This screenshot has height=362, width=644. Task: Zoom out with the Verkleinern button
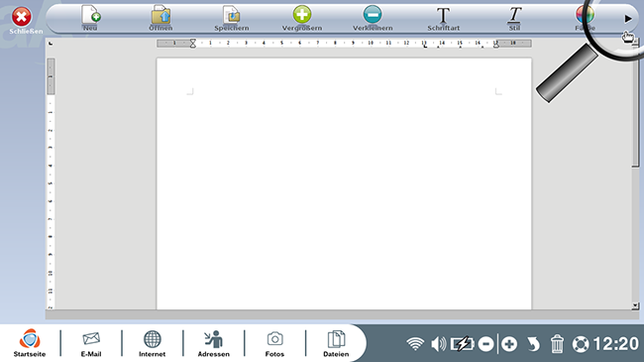tap(373, 18)
